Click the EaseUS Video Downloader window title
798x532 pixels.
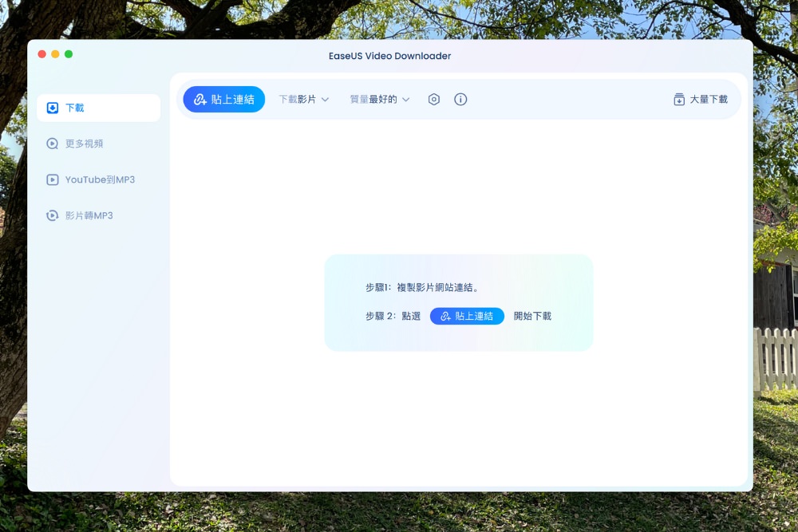pos(390,56)
